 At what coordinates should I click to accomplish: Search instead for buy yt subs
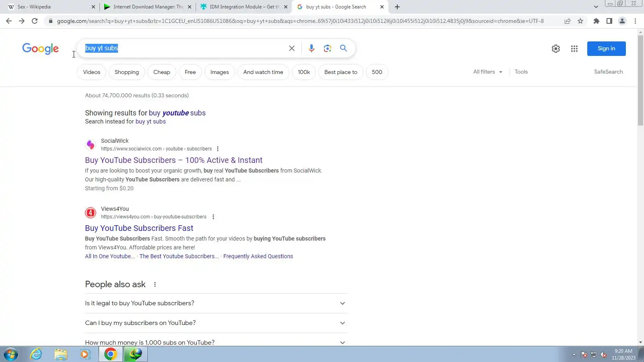tap(151, 121)
